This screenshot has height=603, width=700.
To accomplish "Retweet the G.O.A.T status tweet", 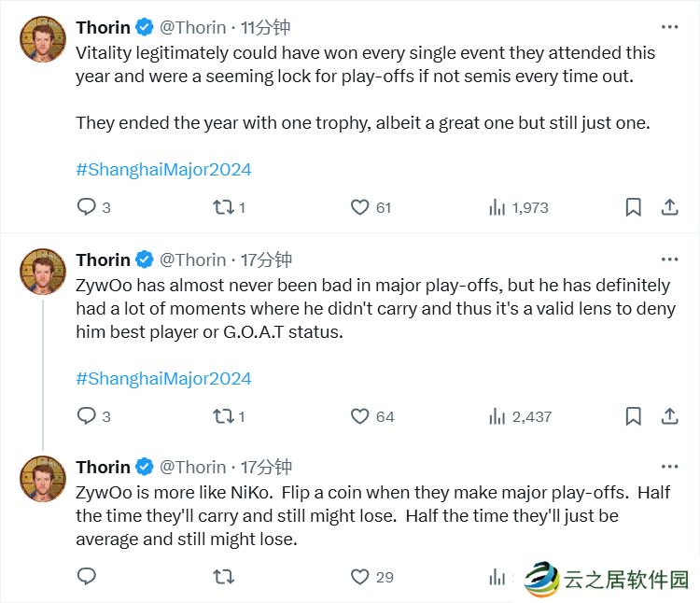I will coord(224,416).
